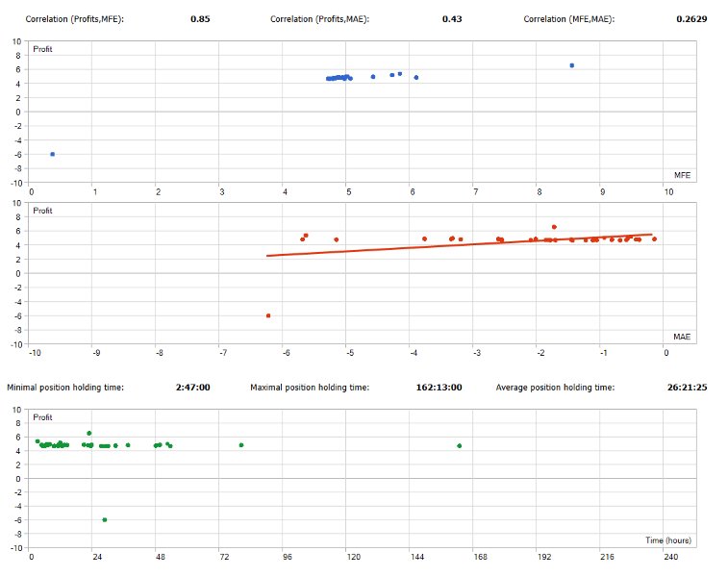Image resolution: width=728 pixels, height=577 pixels.
Task: Click the blue outlier point near MFE 8.5
Action: point(572,65)
